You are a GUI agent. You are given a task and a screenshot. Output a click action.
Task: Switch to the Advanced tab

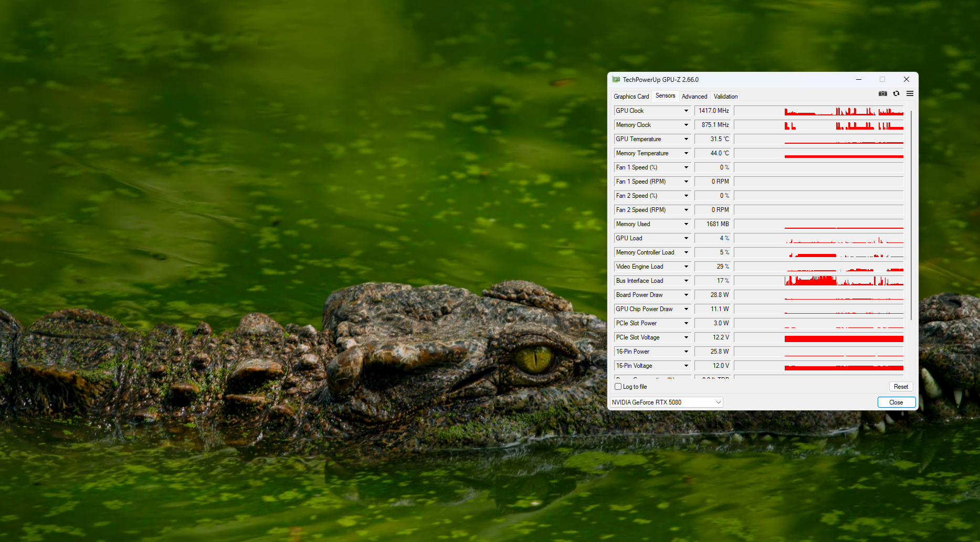pyautogui.click(x=694, y=97)
